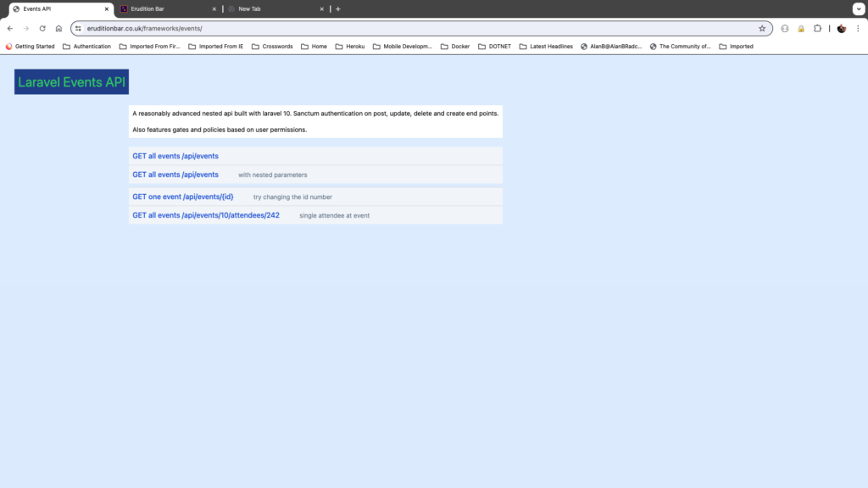The width and height of the screenshot is (868, 488).
Task: Open the DOTNET bookmarks folder
Action: pyautogui.click(x=495, y=47)
